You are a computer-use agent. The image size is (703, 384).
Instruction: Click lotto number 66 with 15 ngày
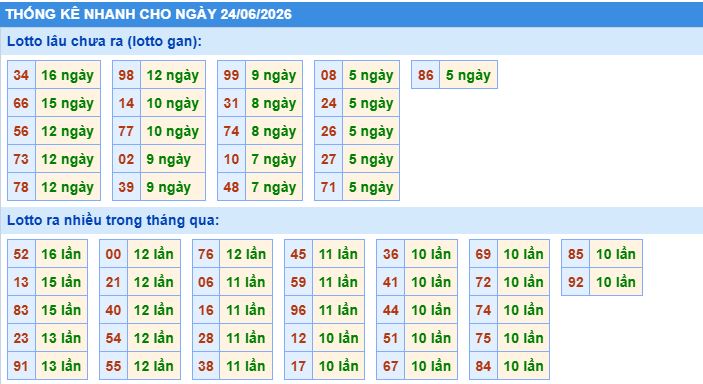click(x=21, y=103)
